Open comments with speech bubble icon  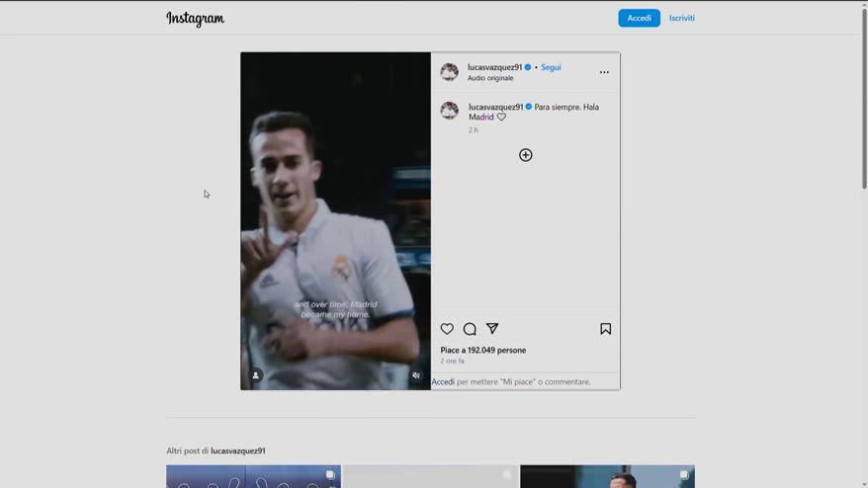click(470, 329)
